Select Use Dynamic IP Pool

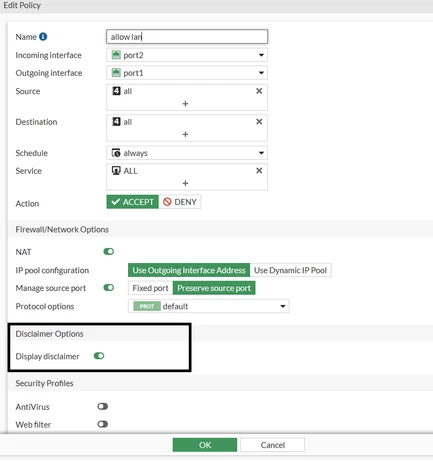(290, 270)
